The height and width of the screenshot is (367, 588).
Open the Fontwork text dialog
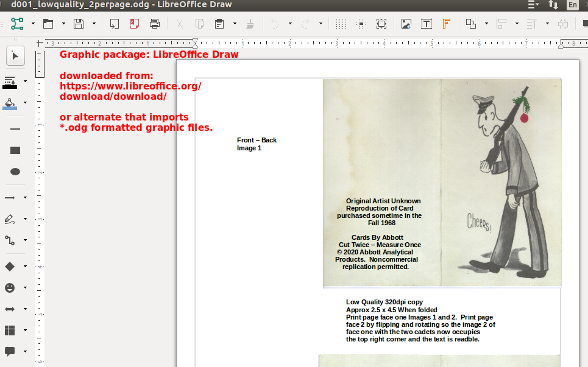point(446,24)
